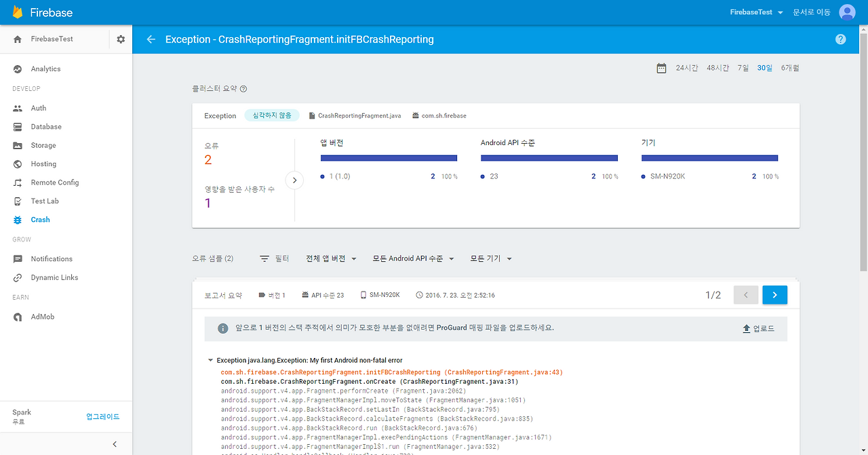The image size is (868, 455).
Task: Click the help question mark icon
Action: coord(840,39)
